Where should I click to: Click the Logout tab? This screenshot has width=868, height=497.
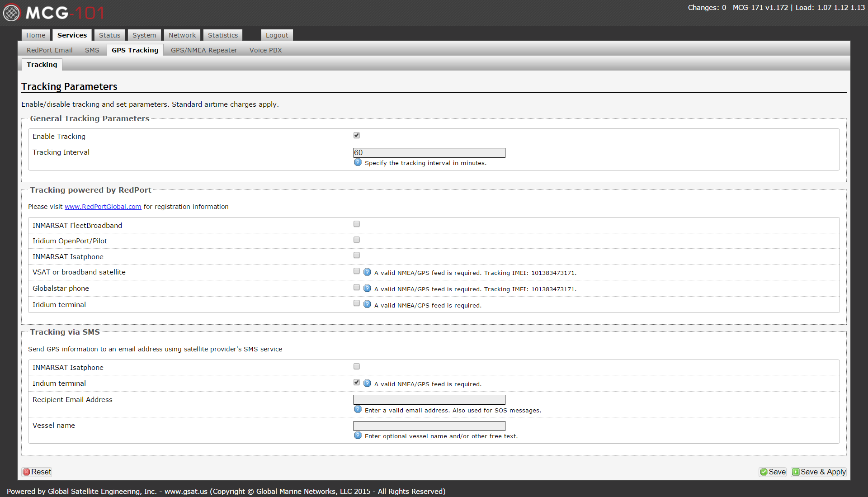point(277,35)
